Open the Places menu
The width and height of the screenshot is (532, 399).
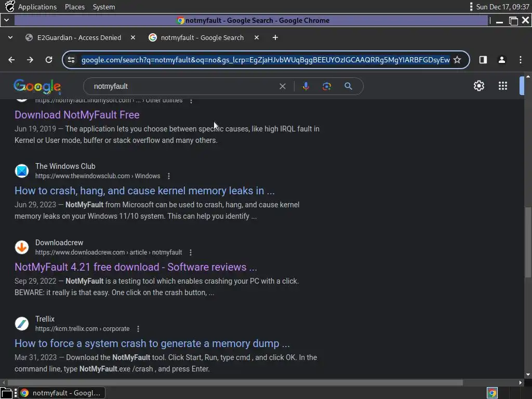point(75,7)
